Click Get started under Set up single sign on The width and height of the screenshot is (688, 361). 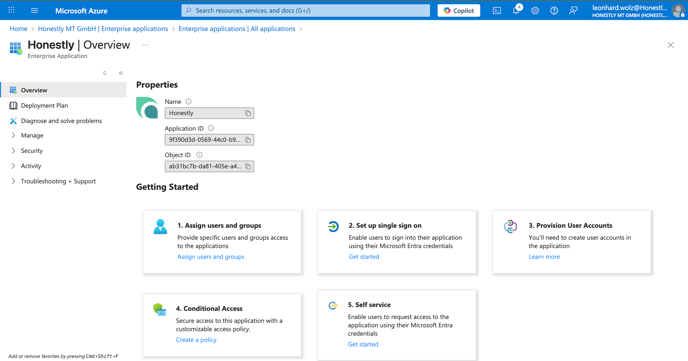(x=364, y=257)
